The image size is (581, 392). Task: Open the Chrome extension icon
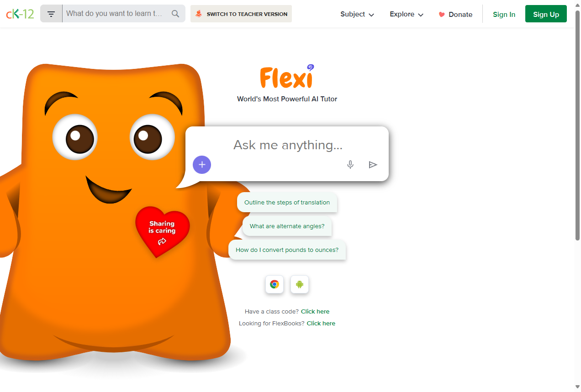point(275,284)
